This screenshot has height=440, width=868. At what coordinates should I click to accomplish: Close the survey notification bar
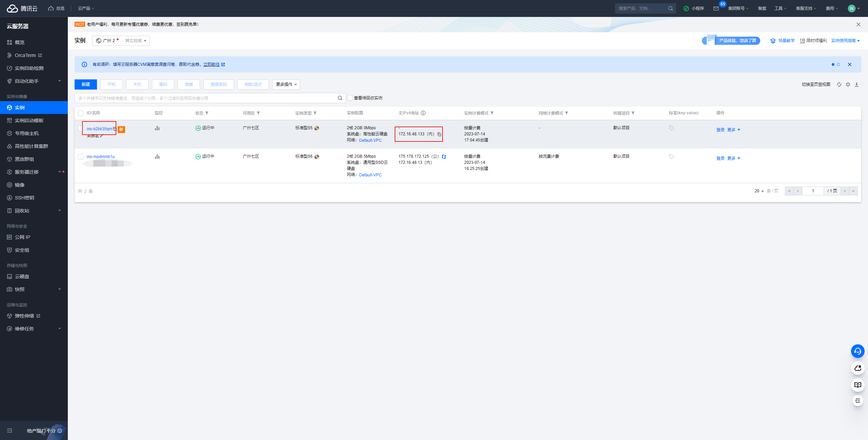(x=849, y=64)
